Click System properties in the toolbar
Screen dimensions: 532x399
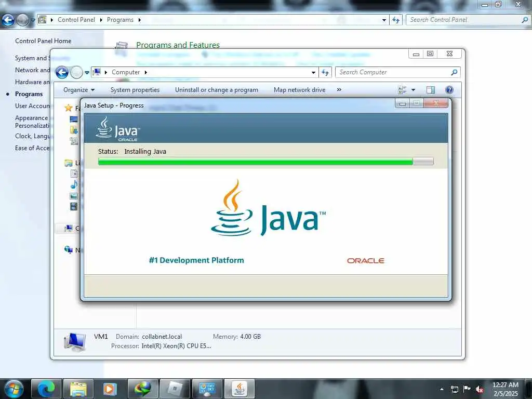tap(135, 90)
